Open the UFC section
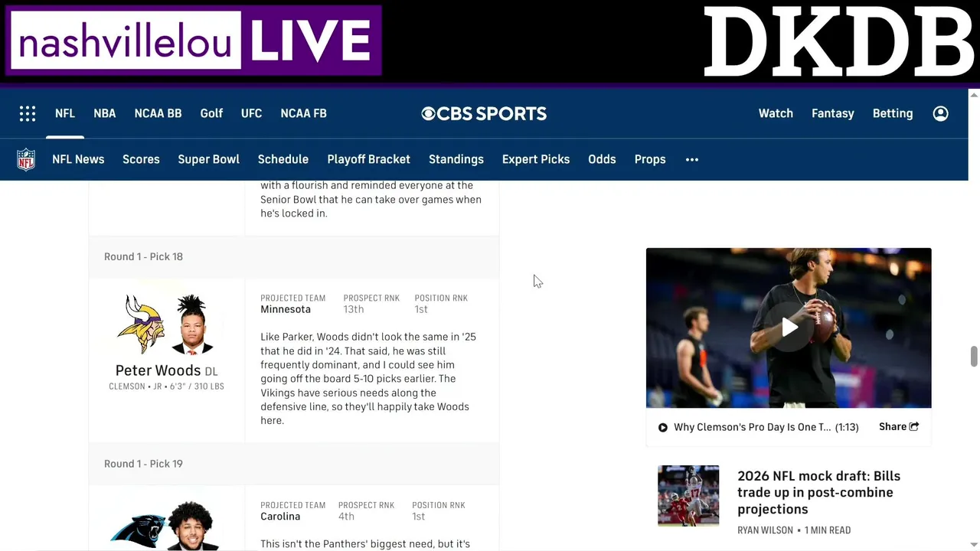 [x=251, y=113]
